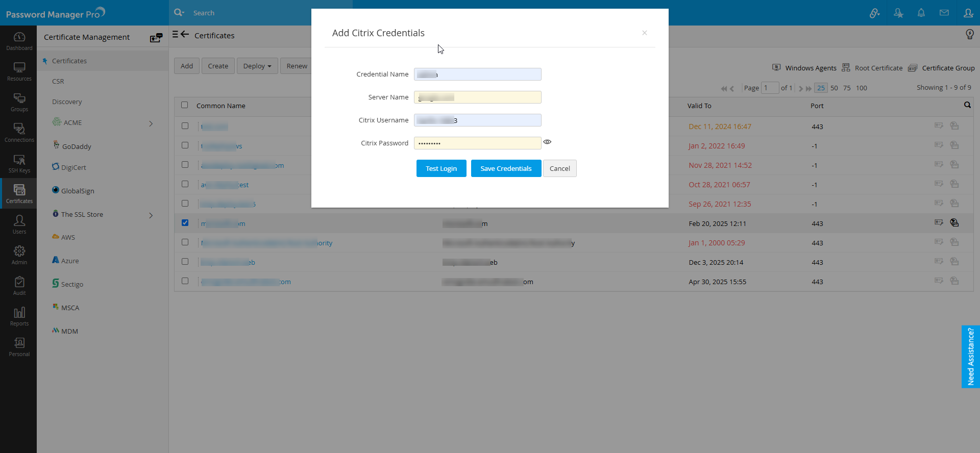Viewport: 980px width, 453px height.
Task: Check the row valid to Nov 28, 2021
Action: coord(185,164)
